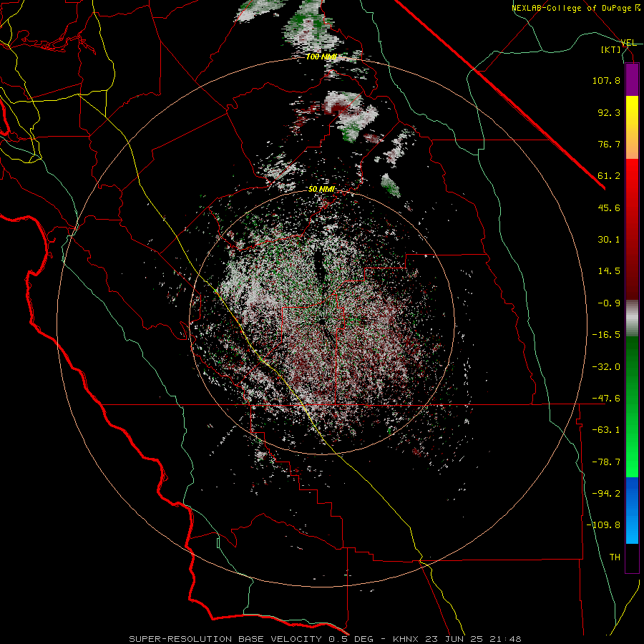Click the -78.7 velocity scale value
Viewport: 644px width, 644px height.
[x=606, y=462]
